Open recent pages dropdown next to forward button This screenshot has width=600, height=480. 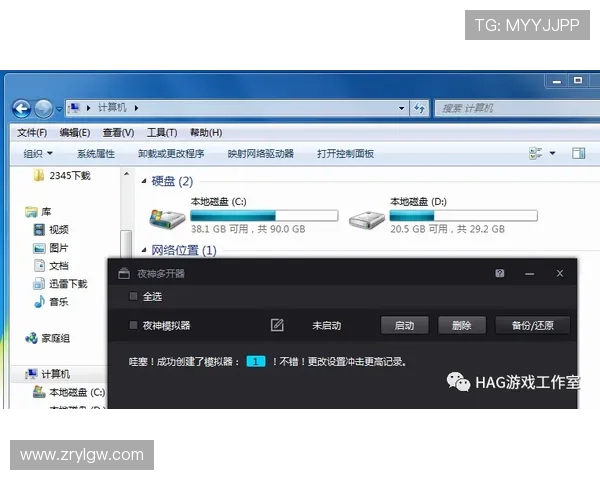pos(59,109)
